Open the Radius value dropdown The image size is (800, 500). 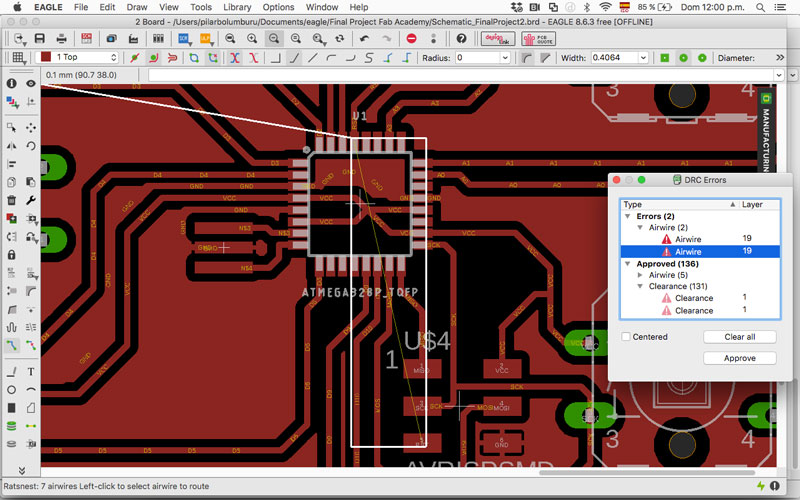[x=505, y=58]
